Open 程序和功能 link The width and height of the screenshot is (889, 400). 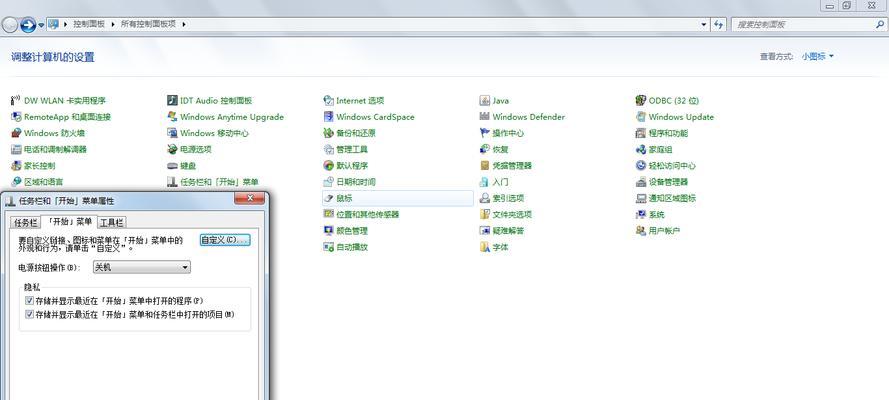668,134
